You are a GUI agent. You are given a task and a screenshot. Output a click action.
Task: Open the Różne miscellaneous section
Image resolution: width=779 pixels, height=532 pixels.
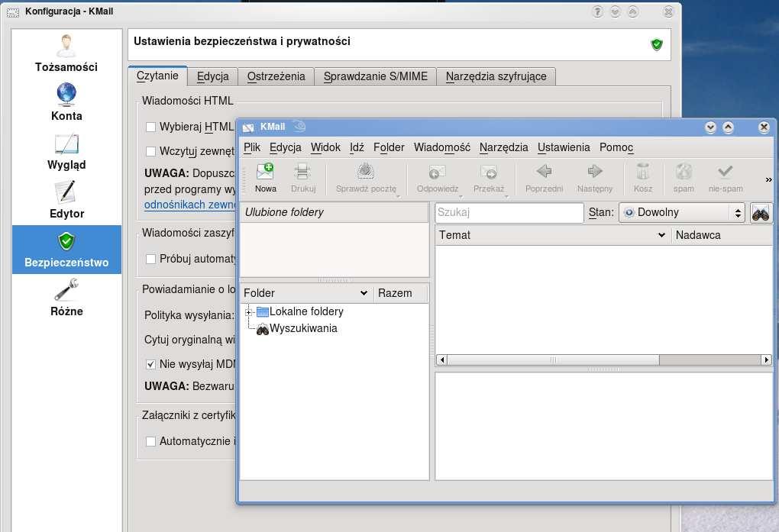click(66, 298)
